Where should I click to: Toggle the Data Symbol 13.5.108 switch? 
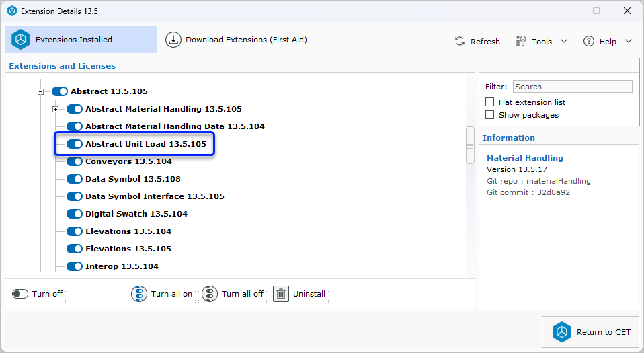(x=75, y=179)
